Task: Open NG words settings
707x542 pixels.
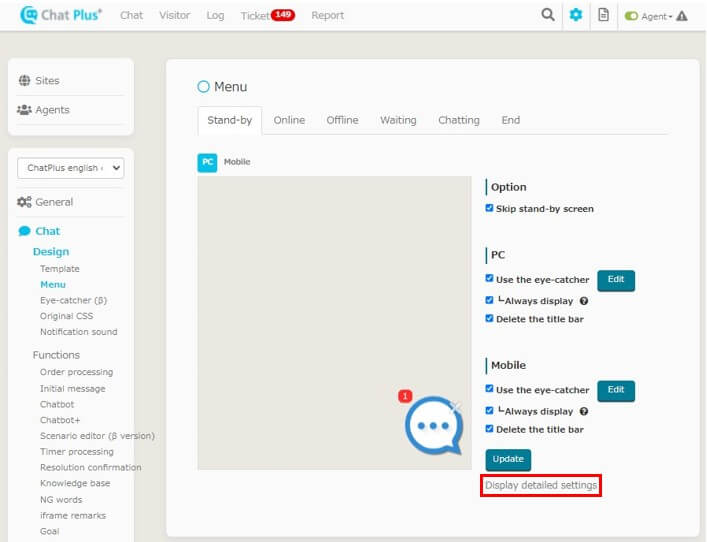Action: coord(61,500)
